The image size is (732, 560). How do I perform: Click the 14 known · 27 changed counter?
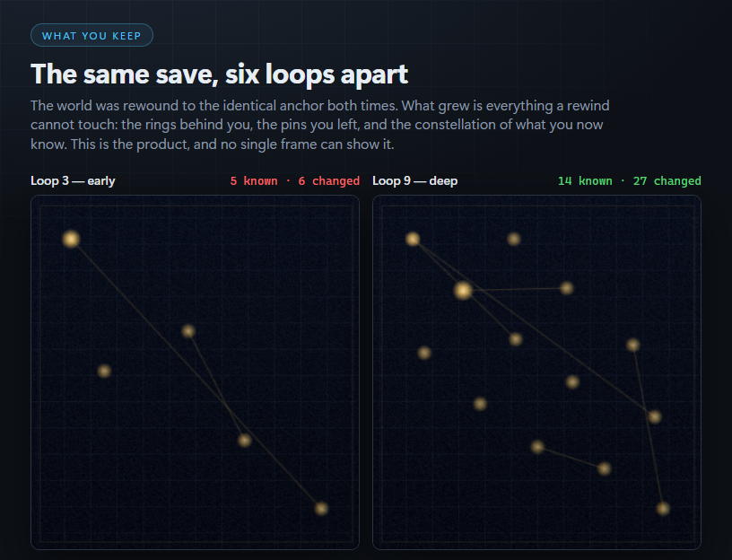coord(630,181)
